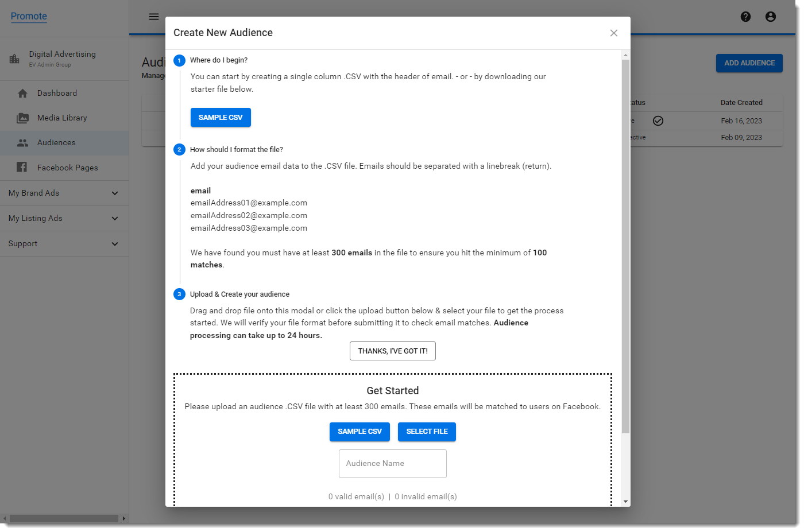804x532 pixels.
Task: Close the Create New Audience dialog
Action: point(614,33)
